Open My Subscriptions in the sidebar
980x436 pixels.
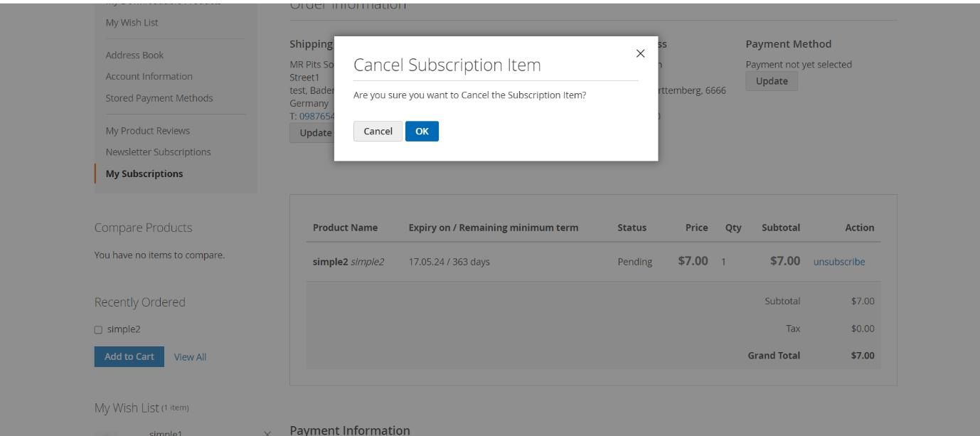tap(144, 173)
